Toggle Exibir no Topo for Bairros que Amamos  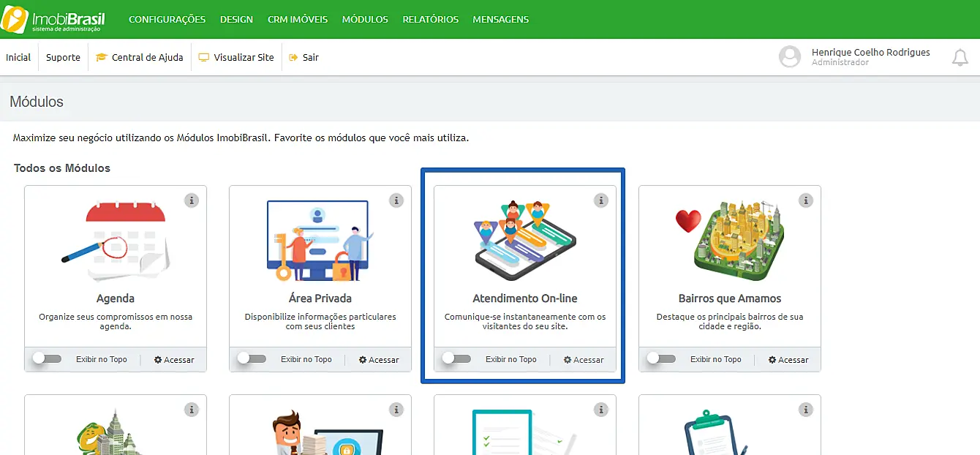[x=662, y=359]
